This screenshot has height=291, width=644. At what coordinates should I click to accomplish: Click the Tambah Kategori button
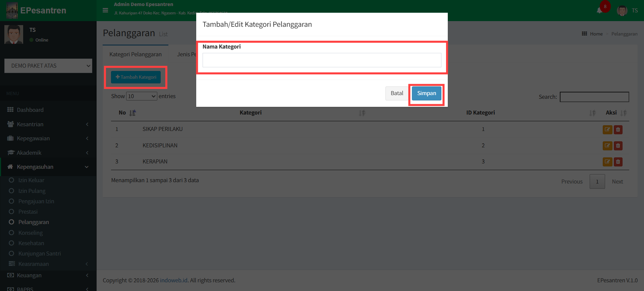pyautogui.click(x=136, y=77)
